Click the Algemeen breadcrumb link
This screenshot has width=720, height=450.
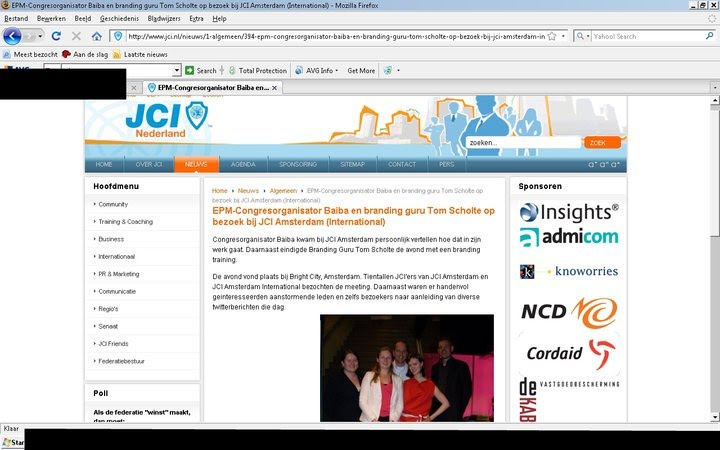[283, 191]
